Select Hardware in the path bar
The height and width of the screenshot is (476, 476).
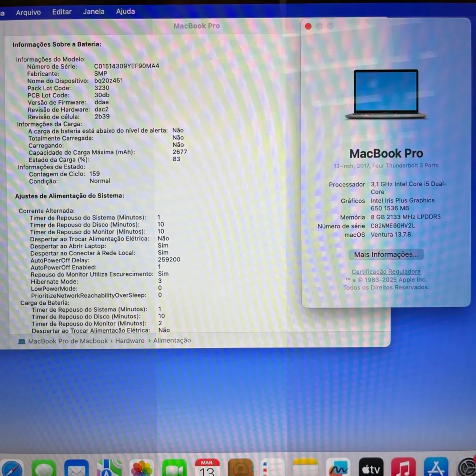click(129, 341)
